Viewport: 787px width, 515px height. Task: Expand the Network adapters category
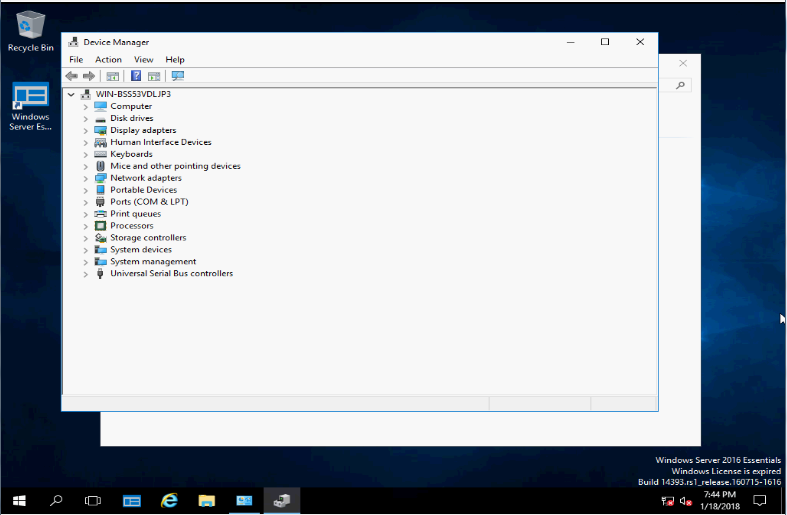pyautogui.click(x=85, y=179)
